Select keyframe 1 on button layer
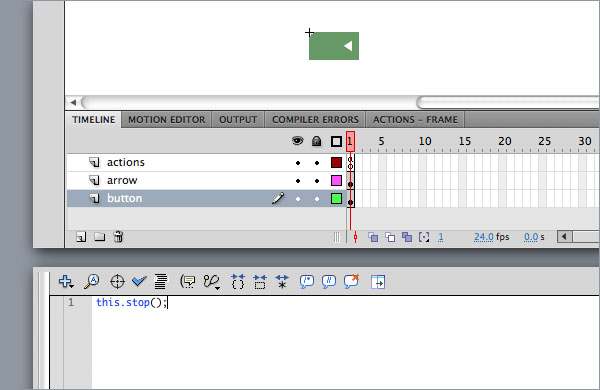Image resolution: width=600 pixels, height=390 pixels. tap(351, 199)
